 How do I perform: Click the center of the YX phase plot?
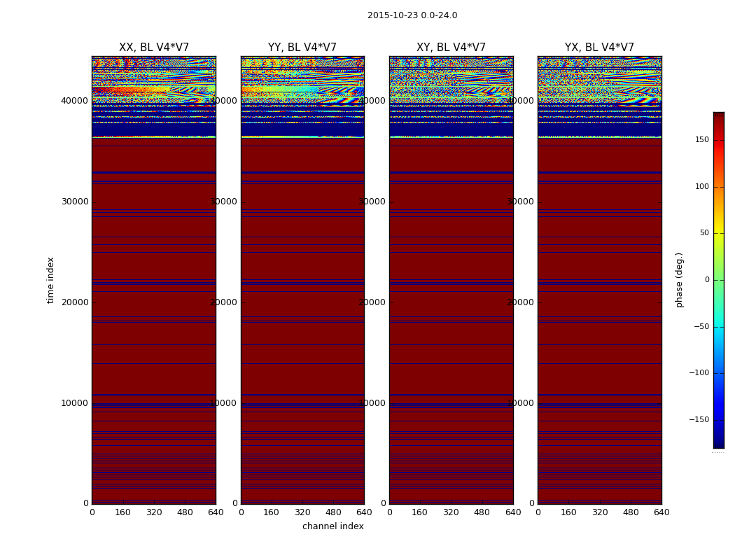click(x=599, y=280)
